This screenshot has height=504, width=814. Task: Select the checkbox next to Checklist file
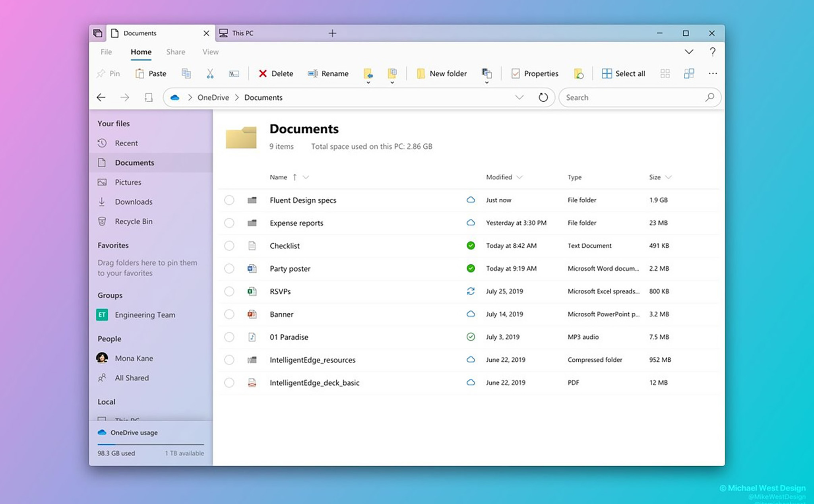pos(229,245)
